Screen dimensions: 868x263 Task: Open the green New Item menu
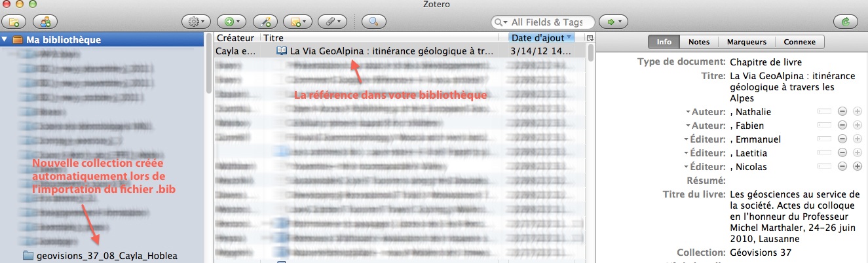click(x=232, y=22)
